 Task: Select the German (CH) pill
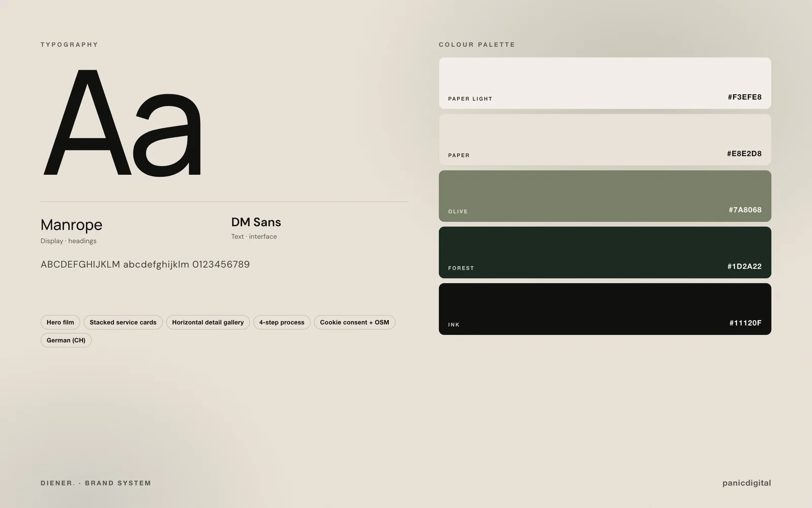(x=66, y=340)
